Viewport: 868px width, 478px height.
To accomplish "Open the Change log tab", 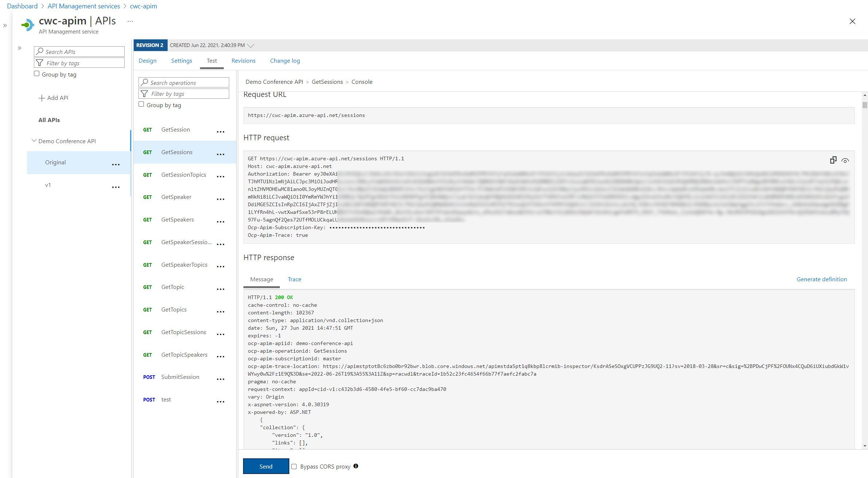I will point(285,61).
